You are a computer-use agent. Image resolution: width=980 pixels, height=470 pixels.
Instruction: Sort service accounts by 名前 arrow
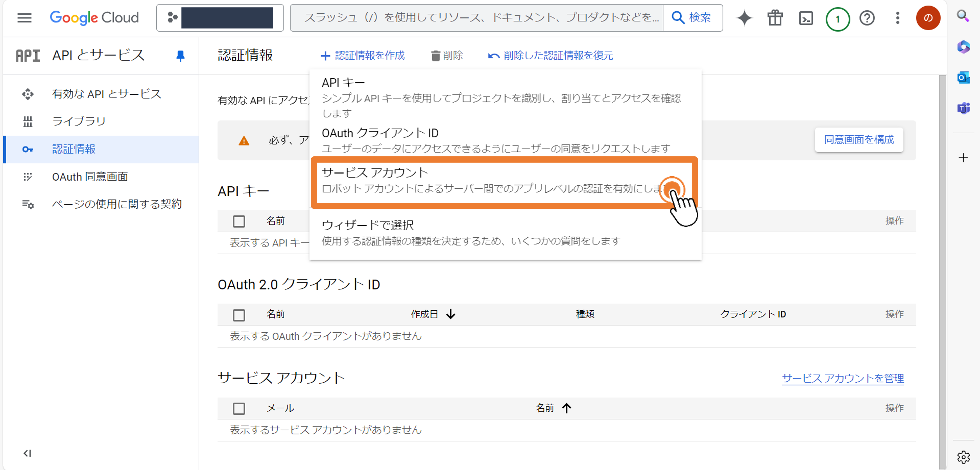566,408
